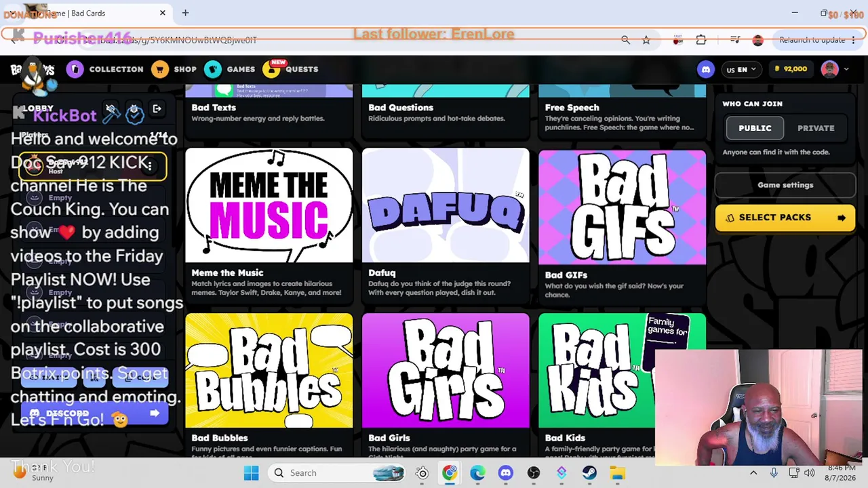Image resolution: width=868 pixels, height=488 pixels.
Task: Go to the Games menu item
Action: tap(241, 69)
